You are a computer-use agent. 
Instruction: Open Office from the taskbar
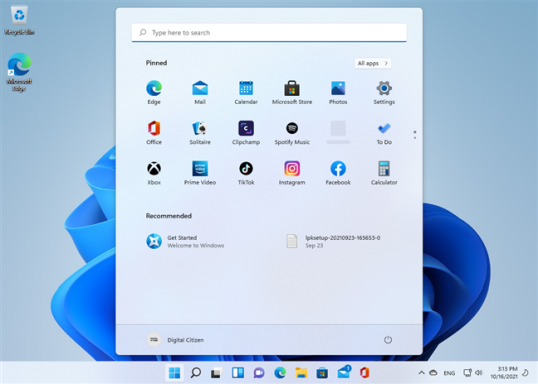coord(364,373)
